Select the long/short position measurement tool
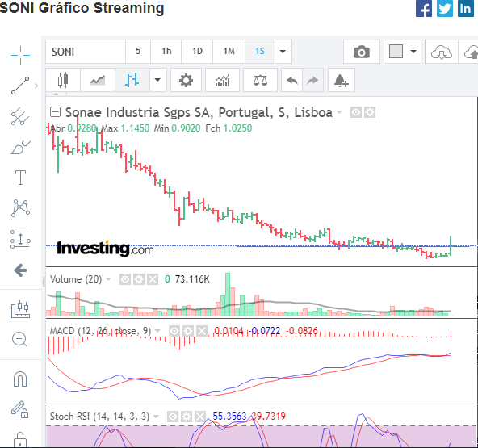The image size is (478, 448). [x=20, y=239]
